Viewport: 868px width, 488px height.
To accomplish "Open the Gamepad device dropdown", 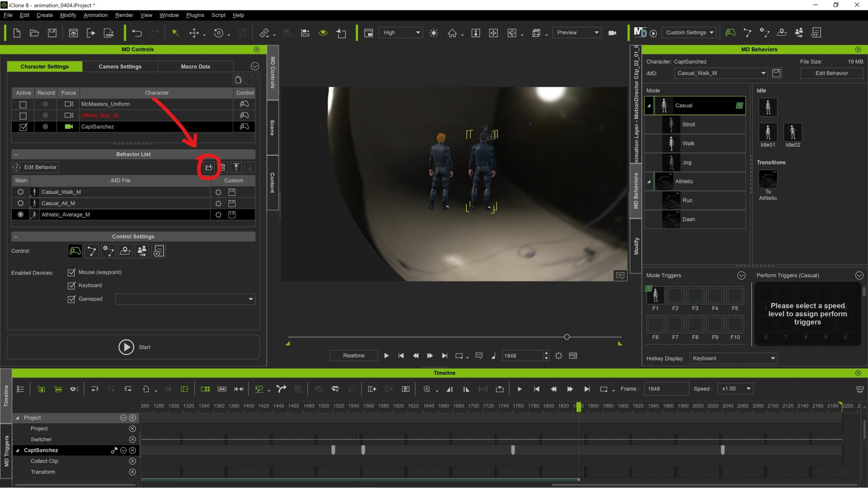I will click(185, 299).
